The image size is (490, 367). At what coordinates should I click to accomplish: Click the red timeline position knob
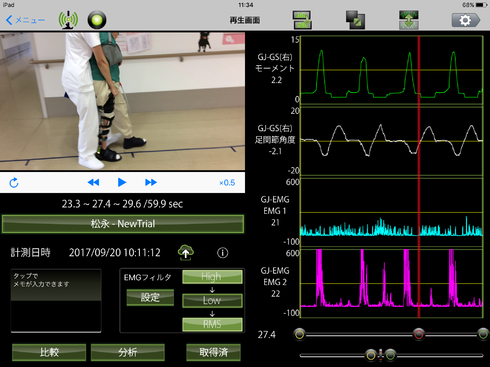(419, 334)
